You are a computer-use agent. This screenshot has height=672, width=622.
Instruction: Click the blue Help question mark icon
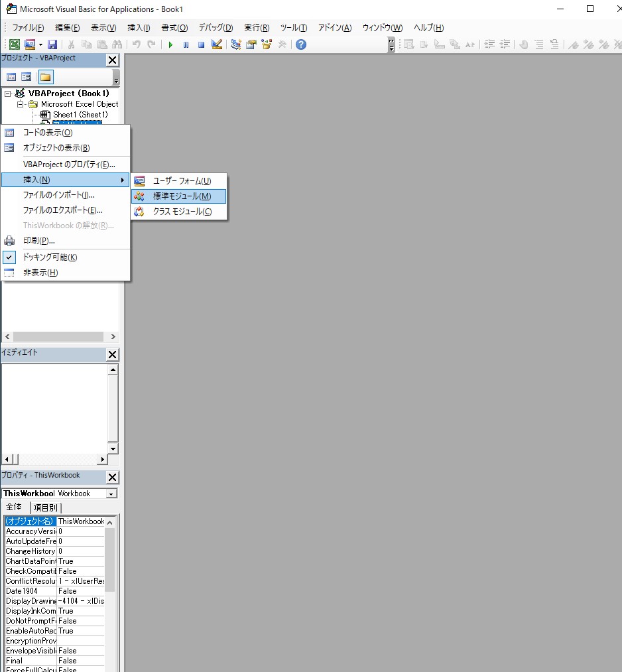[x=301, y=44]
